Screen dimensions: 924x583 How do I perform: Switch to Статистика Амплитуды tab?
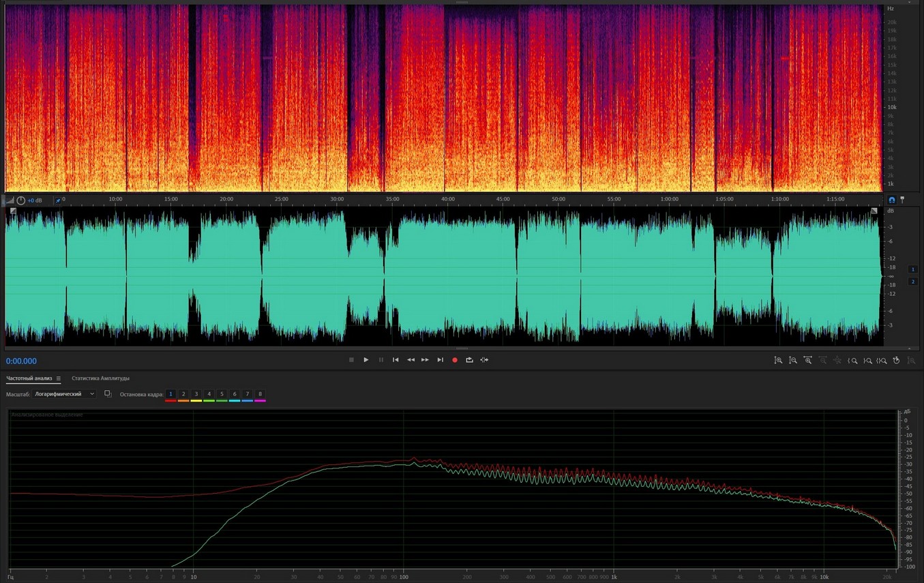point(100,378)
